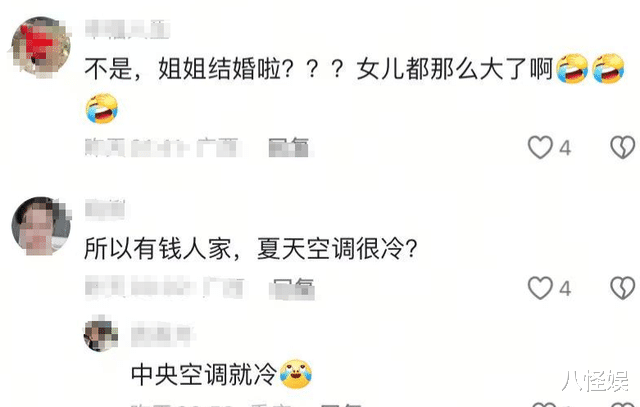This screenshot has width=640, height=407.
Task: Tap the 回复 reply button under the first comment
Action: click(x=289, y=147)
